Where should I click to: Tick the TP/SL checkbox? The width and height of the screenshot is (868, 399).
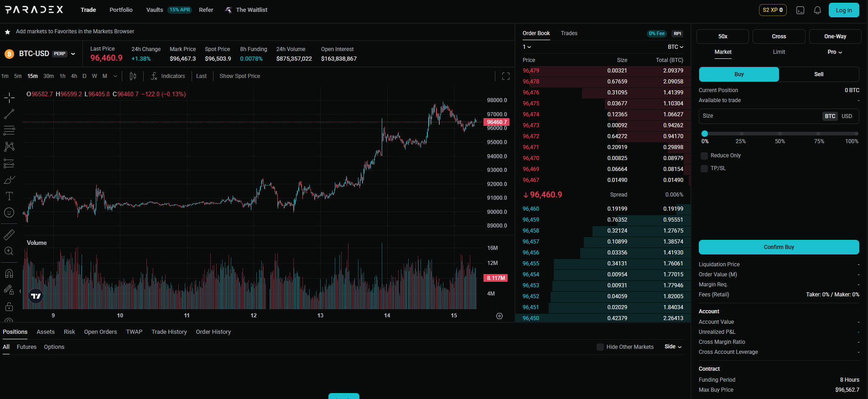pyautogui.click(x=704, y=169)
